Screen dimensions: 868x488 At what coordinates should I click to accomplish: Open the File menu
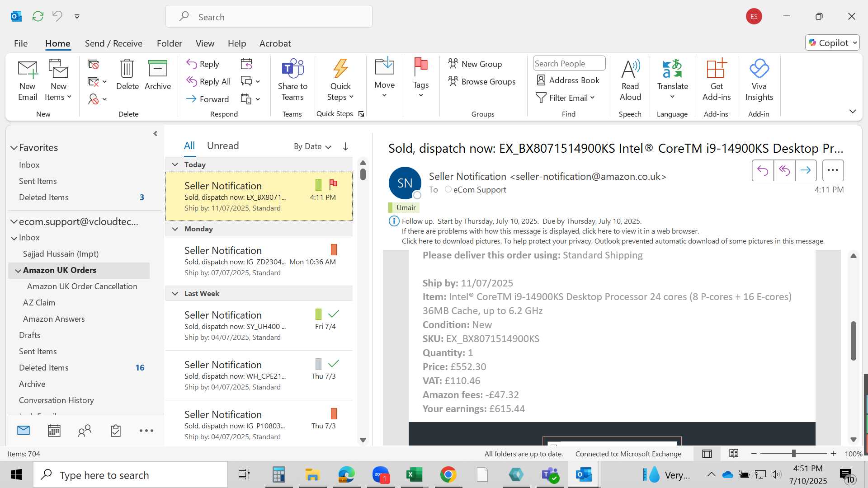click(x=21, y=43)
